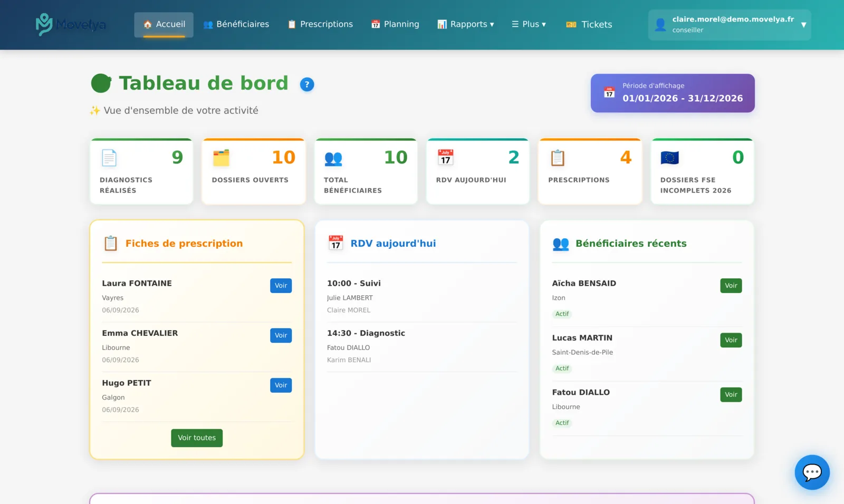
Task: Open the user account dropdown arrow
Action: point(803,25)
